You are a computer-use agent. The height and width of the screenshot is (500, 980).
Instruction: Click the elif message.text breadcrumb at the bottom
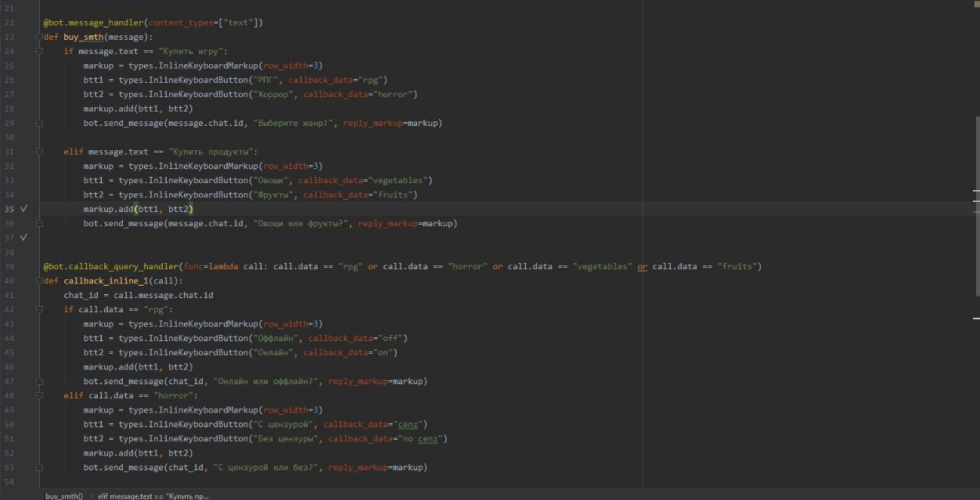coord(153,495)
